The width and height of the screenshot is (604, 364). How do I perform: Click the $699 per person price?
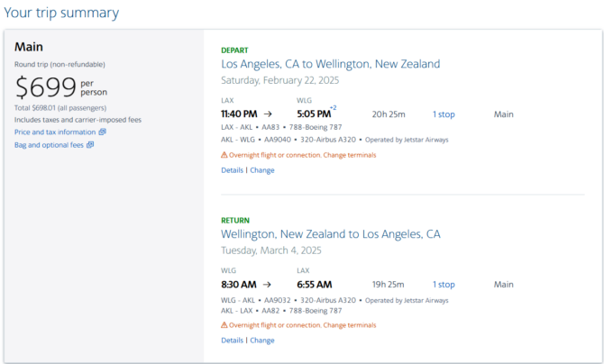pos(61,87)
